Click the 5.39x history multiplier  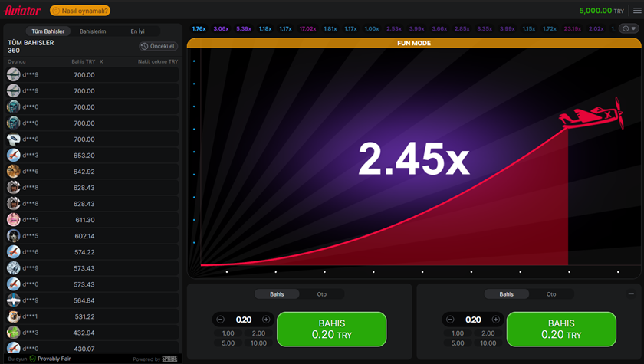tap(244, 28)
